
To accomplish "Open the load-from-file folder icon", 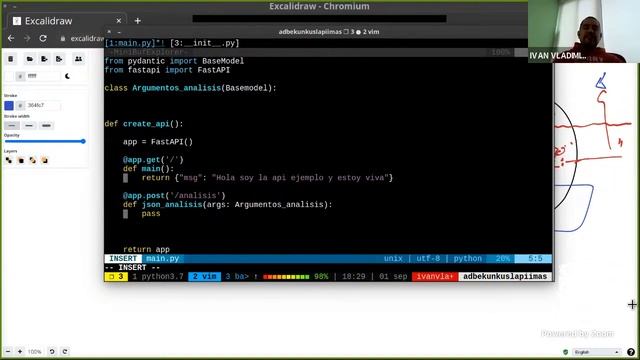I will coord(29,59).
